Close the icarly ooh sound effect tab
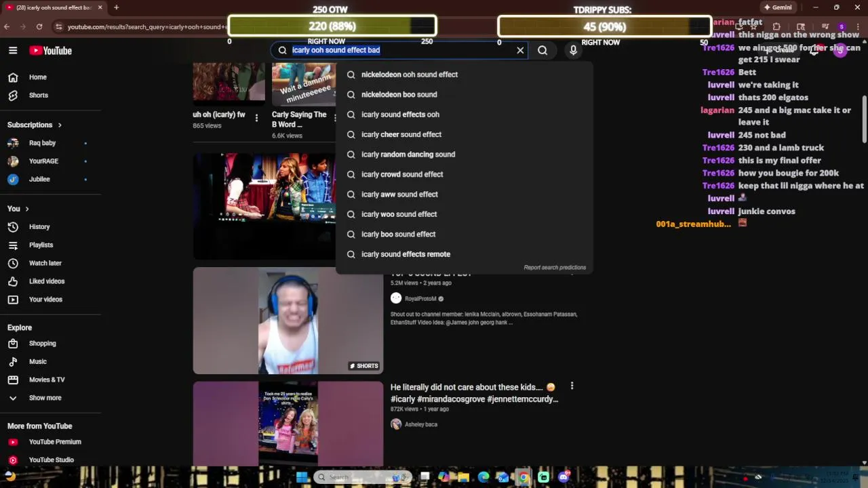Screen dimensions: 868x488 click(100, 7)
